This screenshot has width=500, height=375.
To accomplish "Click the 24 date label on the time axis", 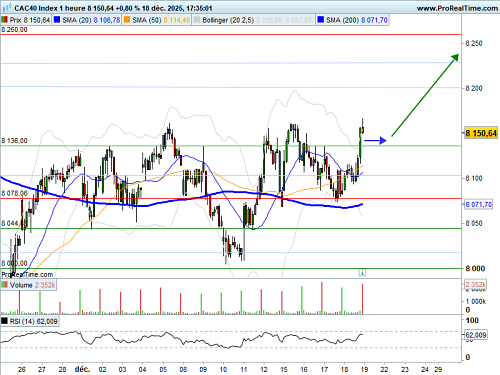I will [x=425, y=369].
